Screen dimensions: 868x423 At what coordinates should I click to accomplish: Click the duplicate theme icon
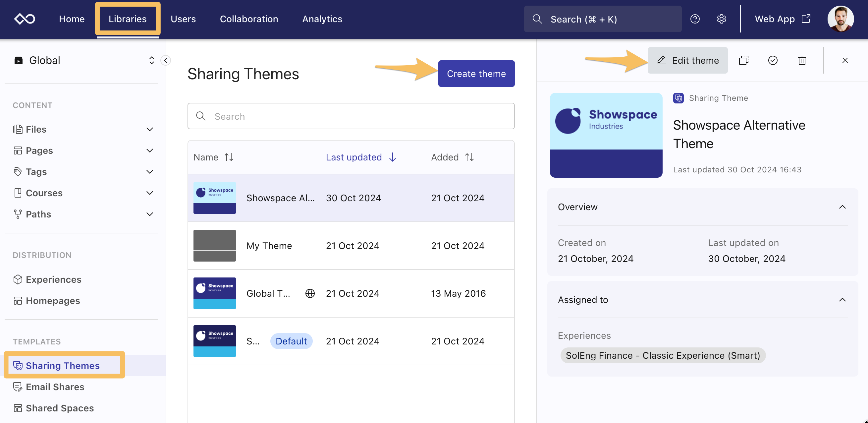[743, 60]
